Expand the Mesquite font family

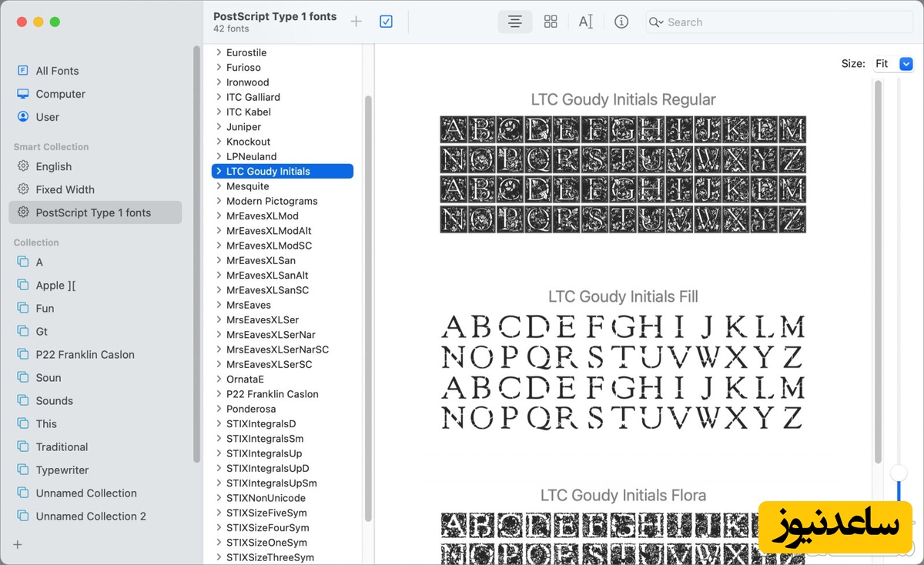pyautogui.click(x=219, y=186)
